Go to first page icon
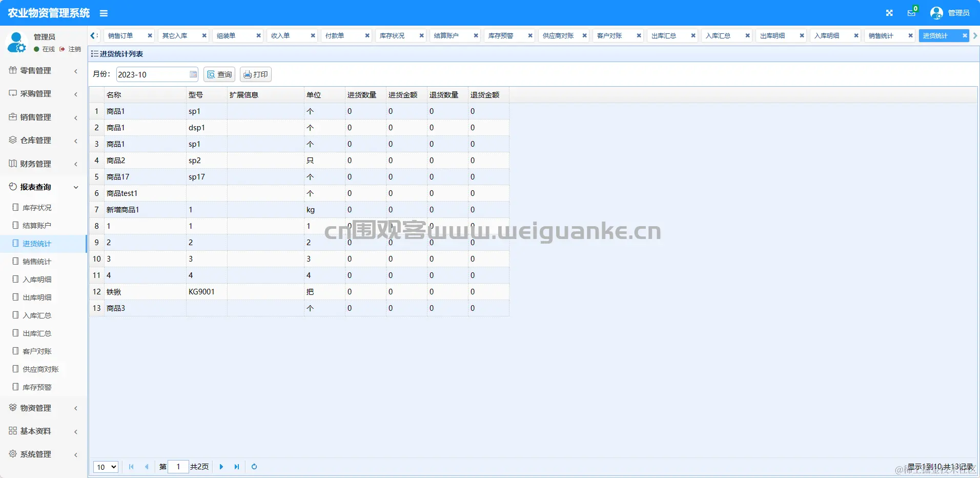The width and height of the screenshot is (980, 478). pos(131,467)
